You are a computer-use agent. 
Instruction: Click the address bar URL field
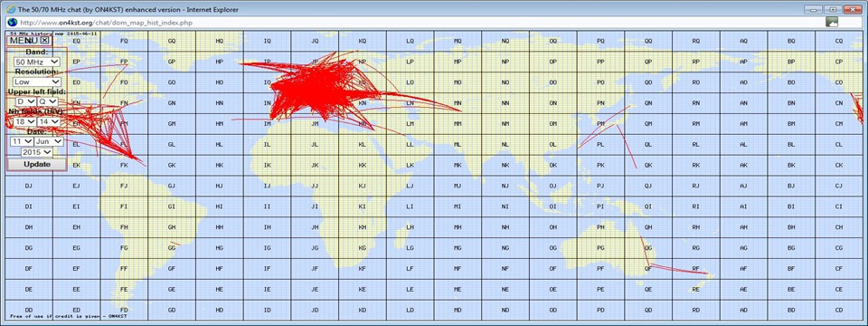[x=420, y=22]
